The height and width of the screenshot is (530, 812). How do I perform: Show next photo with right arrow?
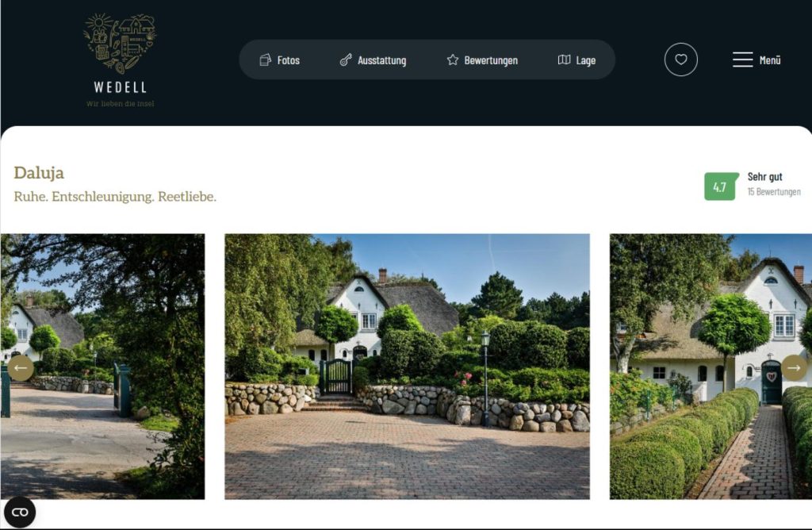tap(794, 368)
